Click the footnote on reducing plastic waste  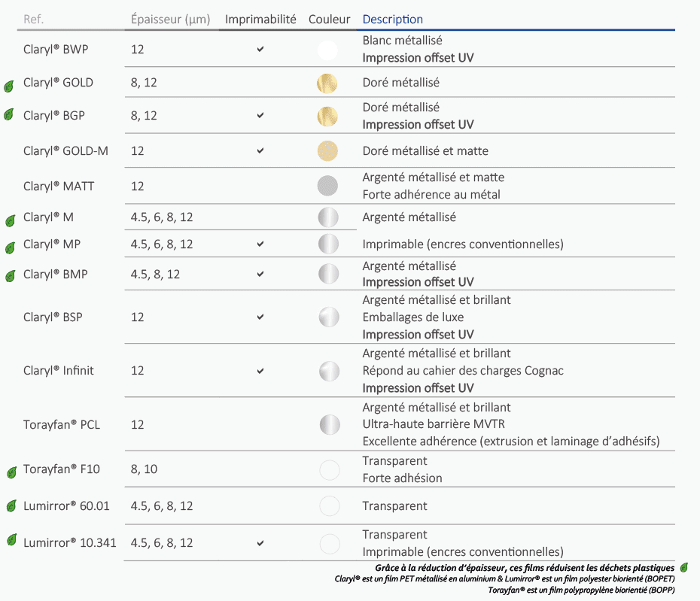coord(525,568)
